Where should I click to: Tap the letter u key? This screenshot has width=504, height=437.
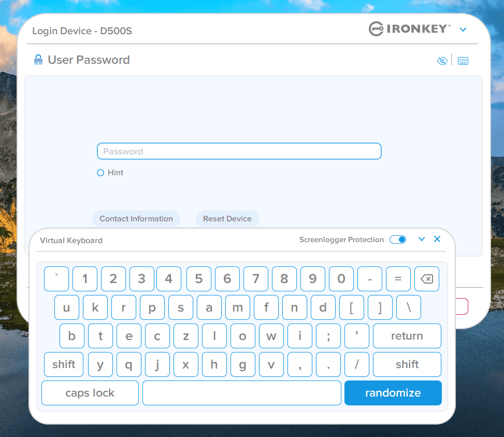coord(66,307)
